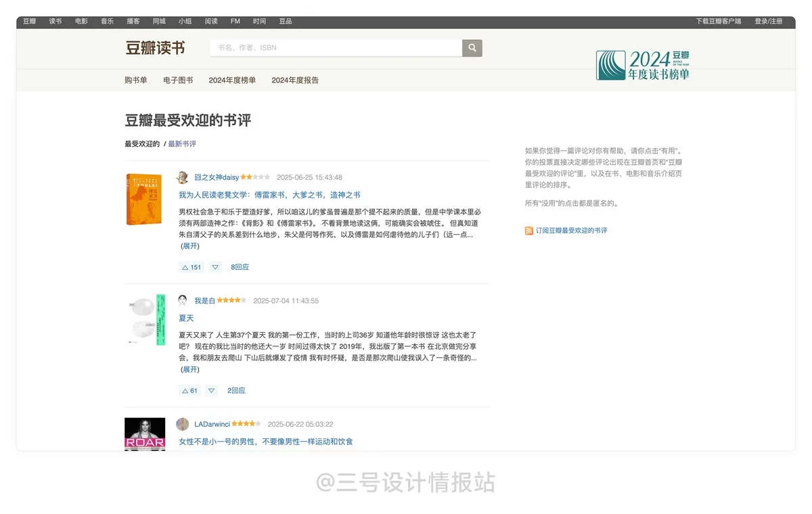812x514 pixels.
Task: Open the 8回应 replies link
Action: coord(239,267)
